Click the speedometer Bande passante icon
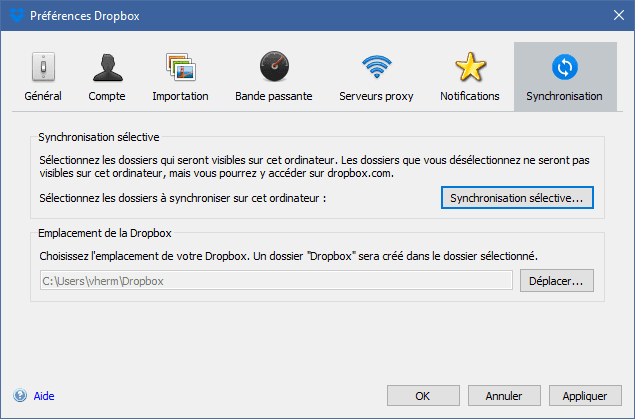This screenshot has height=419, width=635. (273, 67)
